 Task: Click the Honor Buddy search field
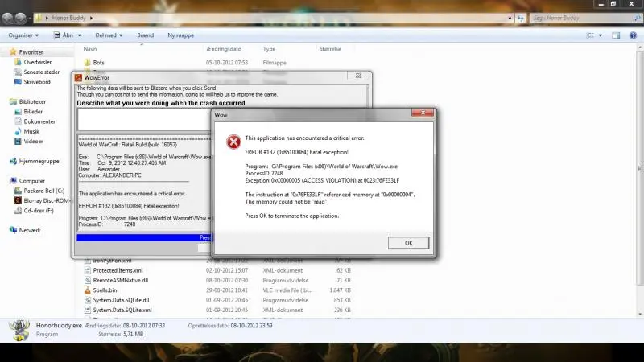[x=581, y=18]
